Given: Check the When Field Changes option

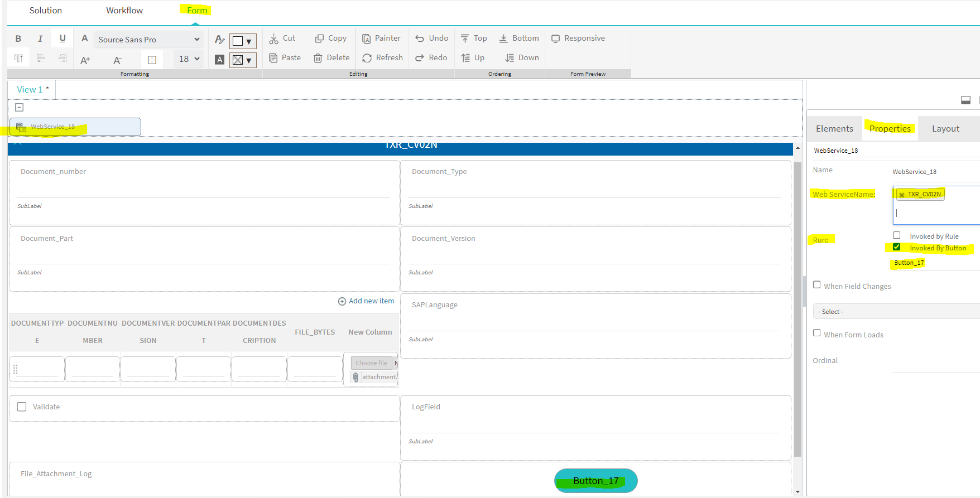Looking at the screenshot, I should (817, 285).
